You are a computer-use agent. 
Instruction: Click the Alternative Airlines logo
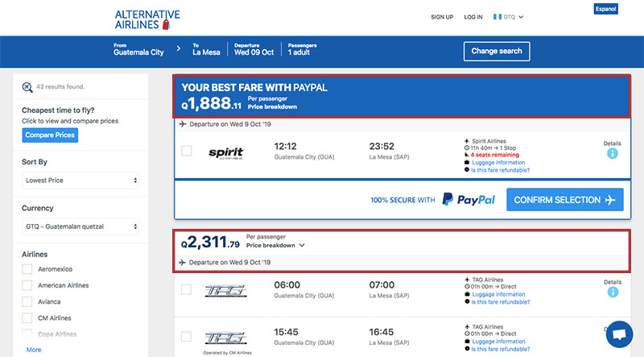[147, 19]
